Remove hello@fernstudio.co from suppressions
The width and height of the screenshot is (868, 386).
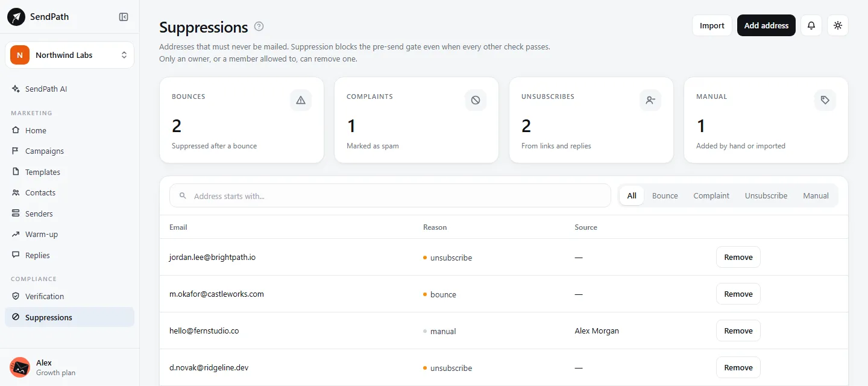[738, 331]
